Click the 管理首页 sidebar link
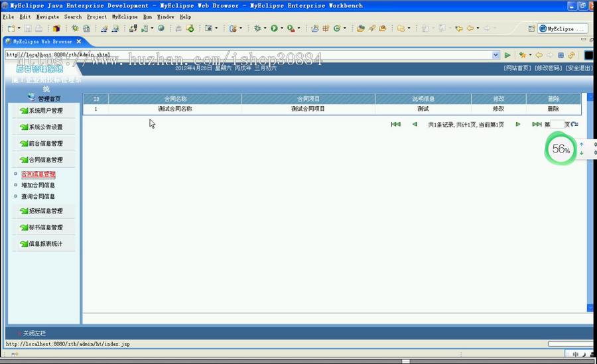The height and width of the screenshot is (364, 597). (x=48, y=99)
